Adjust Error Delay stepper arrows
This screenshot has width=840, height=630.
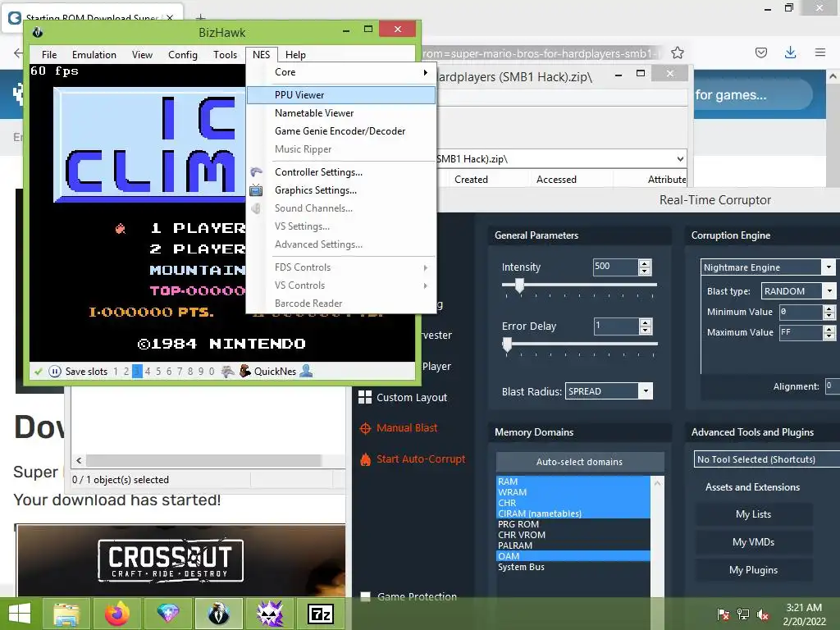(x=646, y=326)
